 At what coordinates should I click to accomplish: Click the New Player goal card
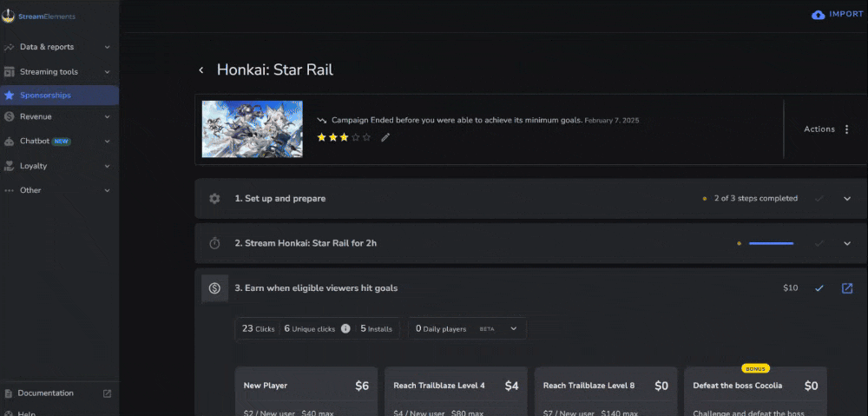point(306,391)
